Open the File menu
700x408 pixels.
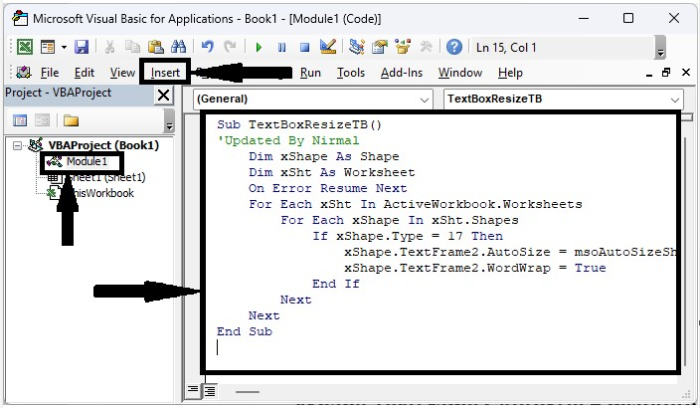(50, 73)
